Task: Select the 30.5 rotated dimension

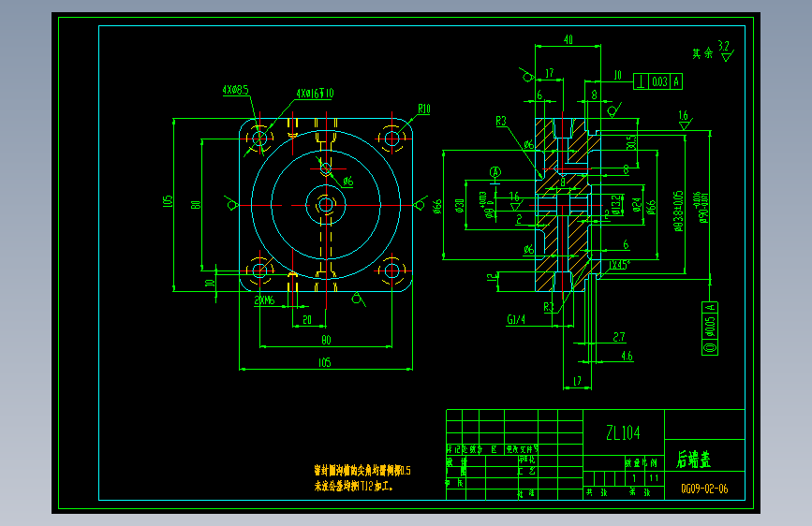Action: click(x=630, y=143)
